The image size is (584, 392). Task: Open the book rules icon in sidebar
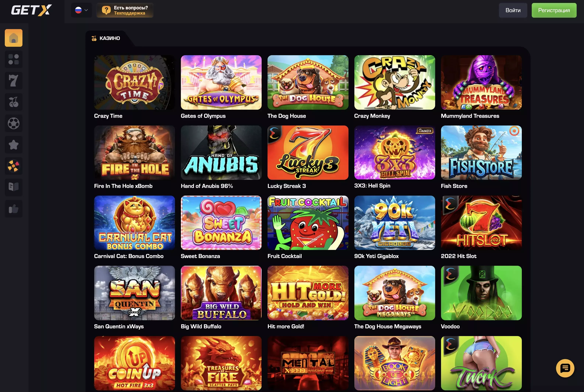click(13, 187)
